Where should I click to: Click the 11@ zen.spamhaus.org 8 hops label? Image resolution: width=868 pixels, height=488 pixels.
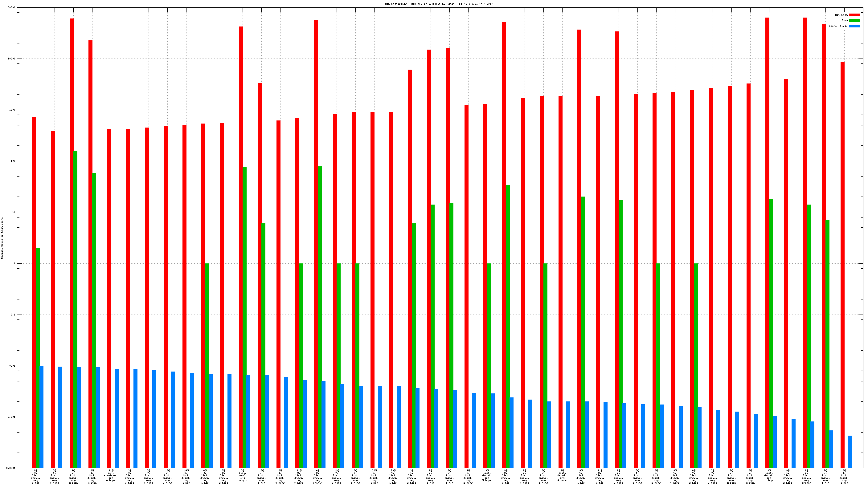click(x=111, y=475)
